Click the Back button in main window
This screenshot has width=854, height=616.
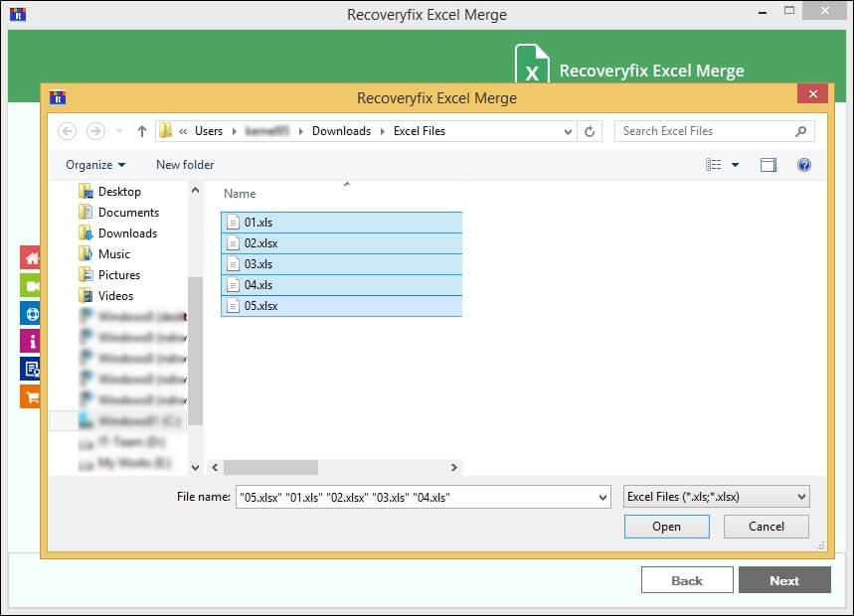(x=687, y=580)
